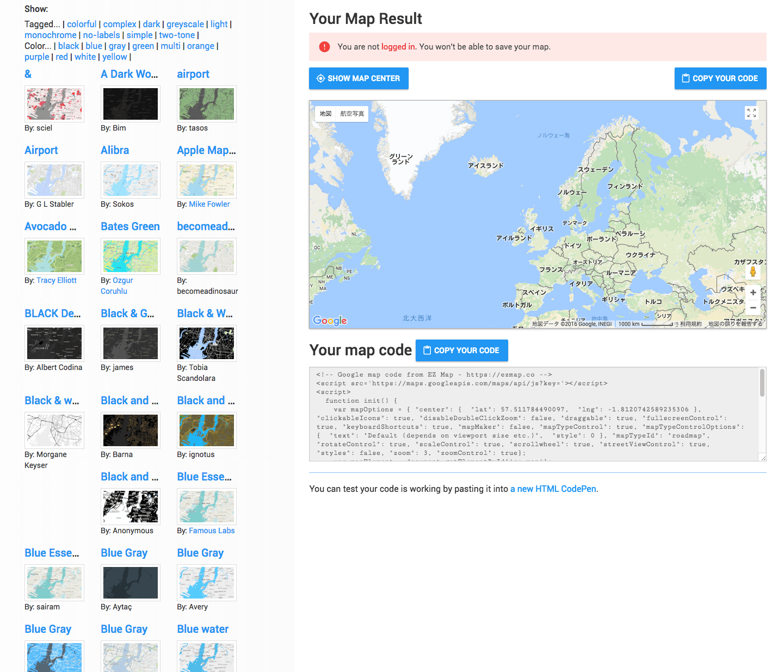Screen dimensions: 784x672
Task: Click the clipboard icon on the top Copy Your Code button
Action: point(686,78)
